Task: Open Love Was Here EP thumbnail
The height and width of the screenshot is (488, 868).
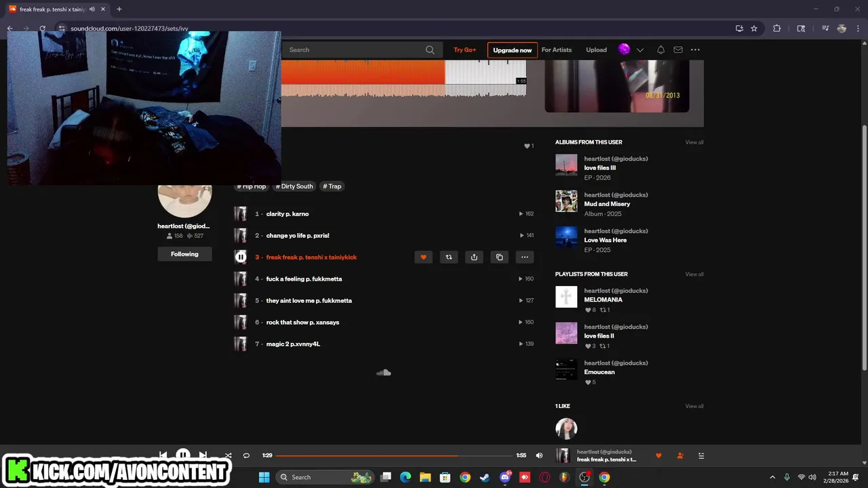Action: tap(566, 237)
